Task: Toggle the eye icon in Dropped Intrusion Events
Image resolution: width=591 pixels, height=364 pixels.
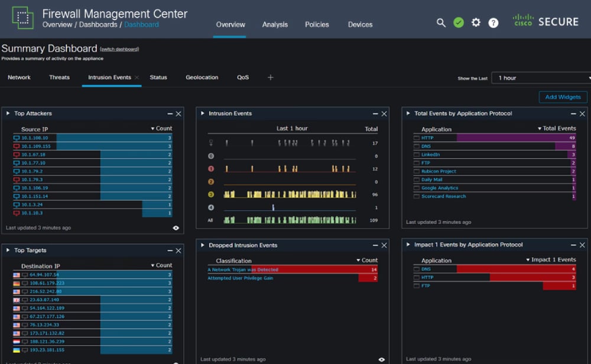Action: [381, 359]
